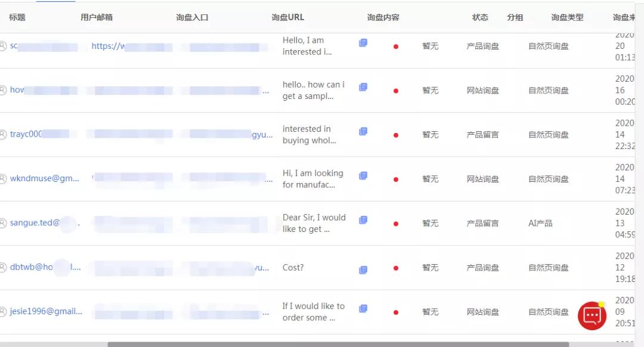Click copy icon beside 'Cost?' inquiry

[363, 269]
